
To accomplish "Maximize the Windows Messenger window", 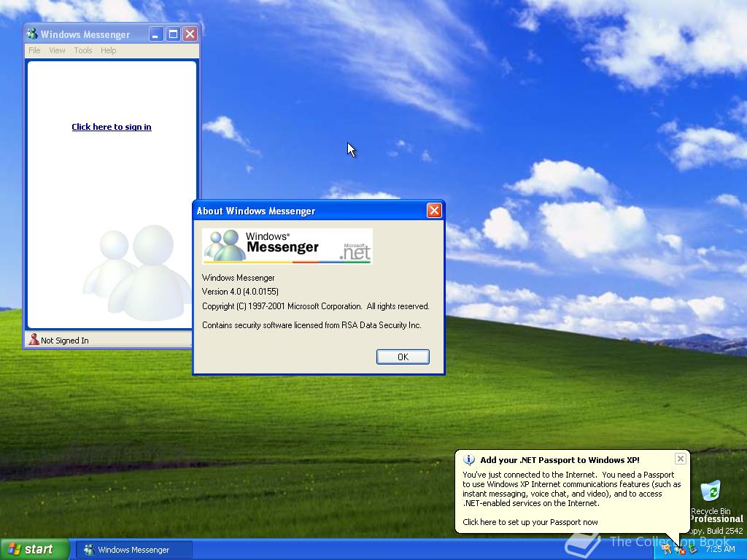I will pos(173,34).
